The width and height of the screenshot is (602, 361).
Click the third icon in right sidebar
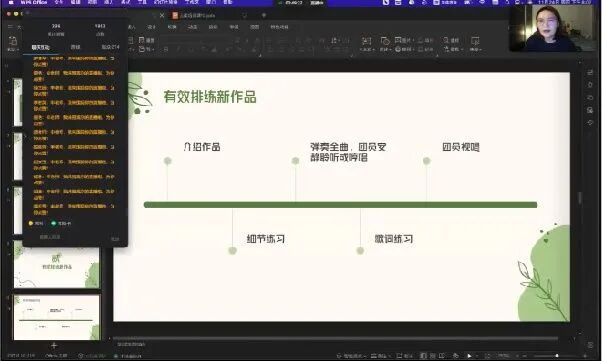tap(590, 98)
